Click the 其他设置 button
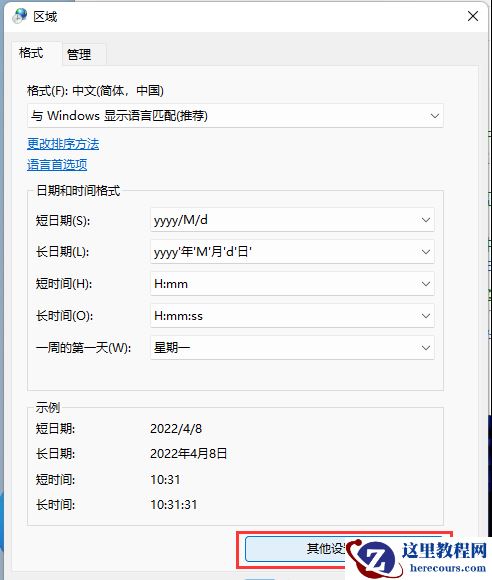 pyautogui.click(x=344, y=549)
